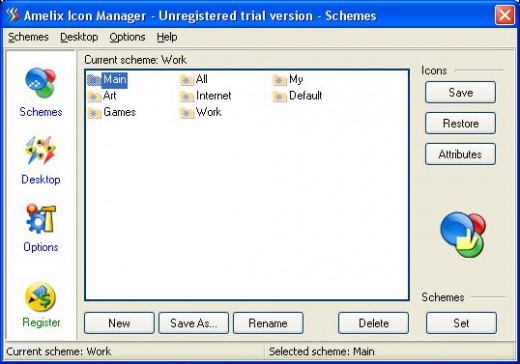The width and height of the screenshot is (520, 364).
Task: Click the Schemes sidebar label
Action: [x=41, y=112]
